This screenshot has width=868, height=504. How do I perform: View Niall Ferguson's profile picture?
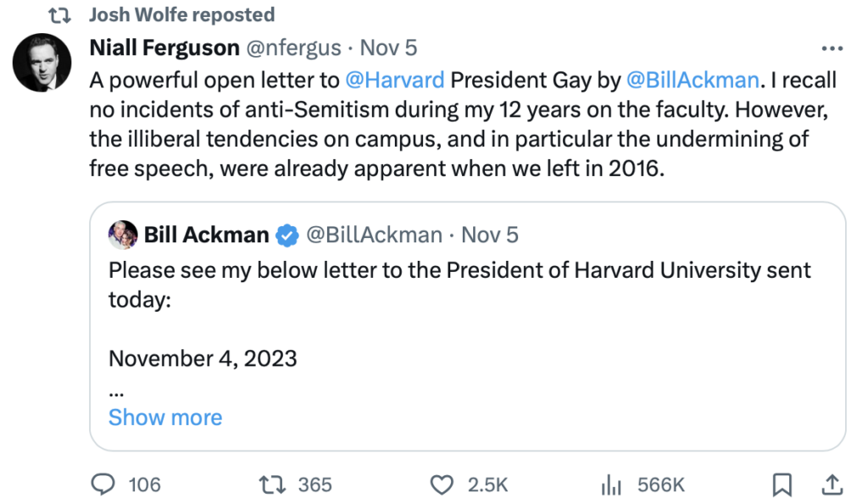[42, 61]
